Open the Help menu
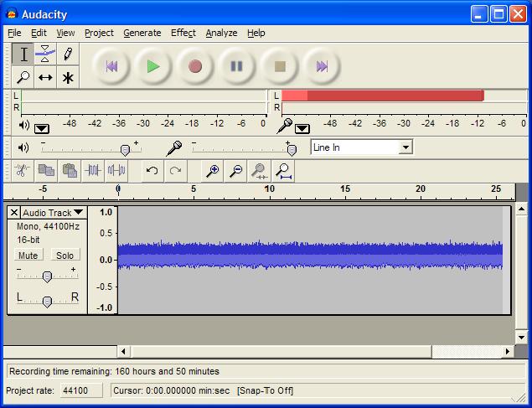This screenshot has width=532, height=408. [256, 33]
